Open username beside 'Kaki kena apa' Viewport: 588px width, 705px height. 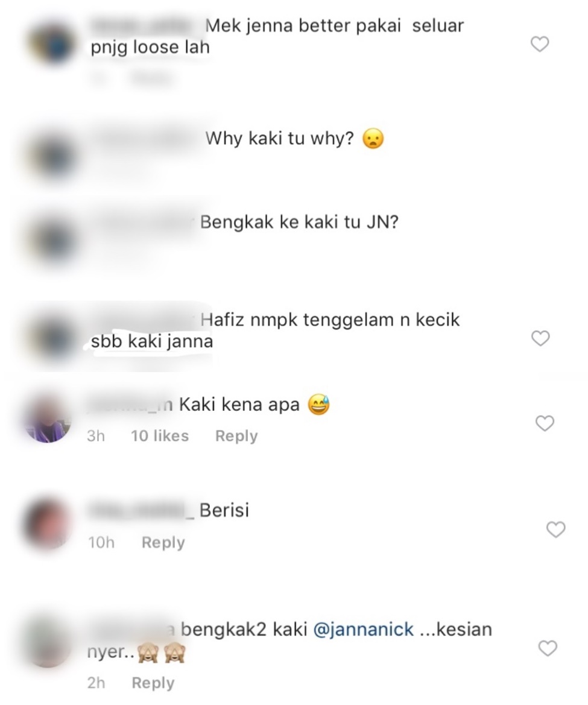click(130, 405)
